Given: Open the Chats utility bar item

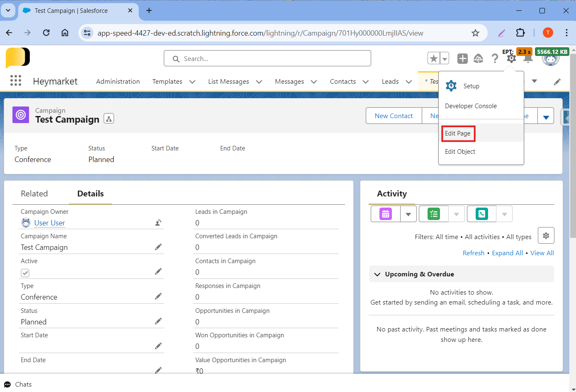Looking at the screenshot, I should click(x=18, y=385).
